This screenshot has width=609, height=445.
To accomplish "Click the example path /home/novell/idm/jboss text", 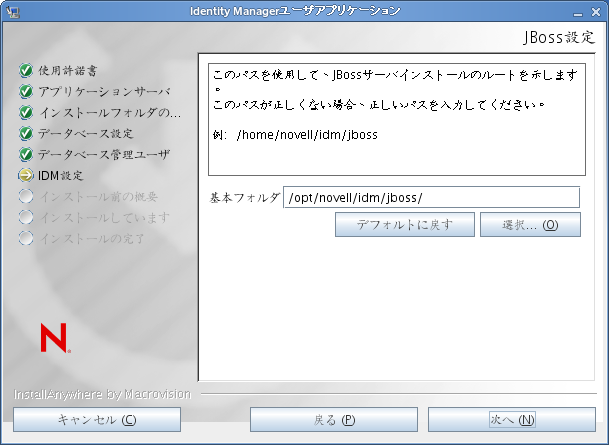I will [x=307, y=135].
